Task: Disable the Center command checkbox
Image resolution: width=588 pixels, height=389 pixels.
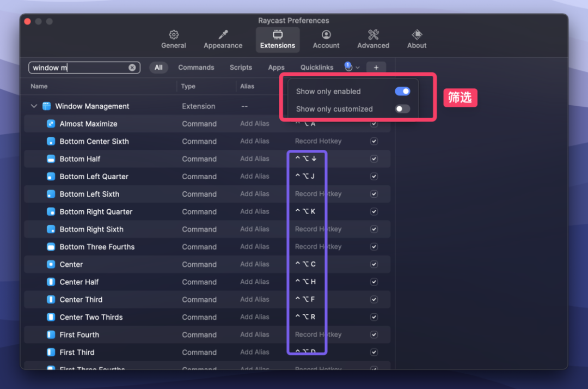Action: [374, 264]
